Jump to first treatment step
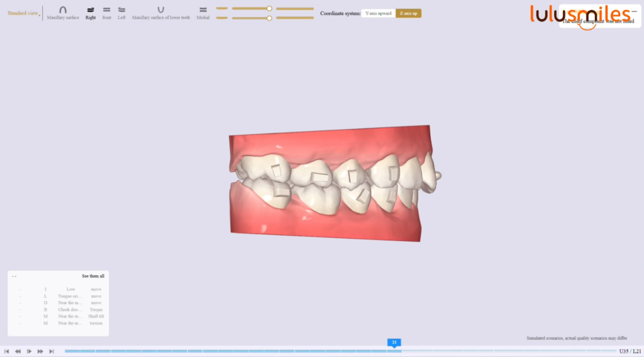 tap(6, 351)
